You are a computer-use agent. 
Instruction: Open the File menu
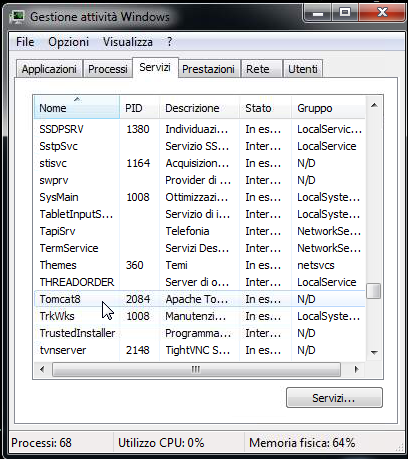[25, 42]
